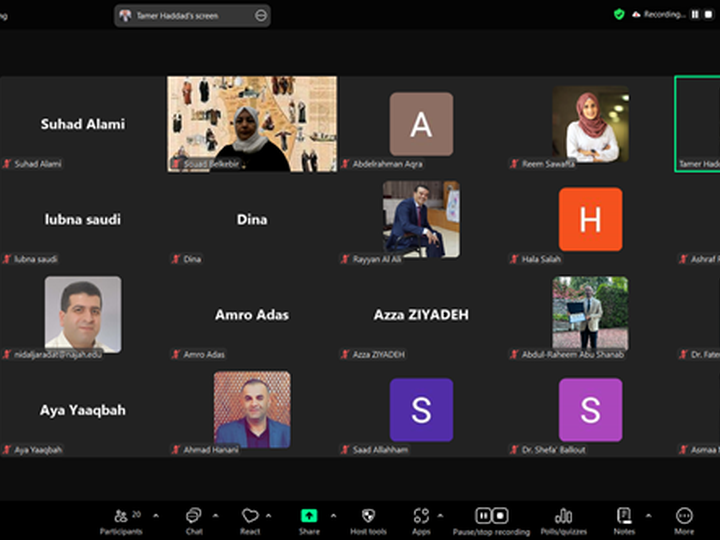The height and width of the screenshot is (540, 720).
Task: Click muted mic icon beside Rayyan Al Ali
Action: 345,259
